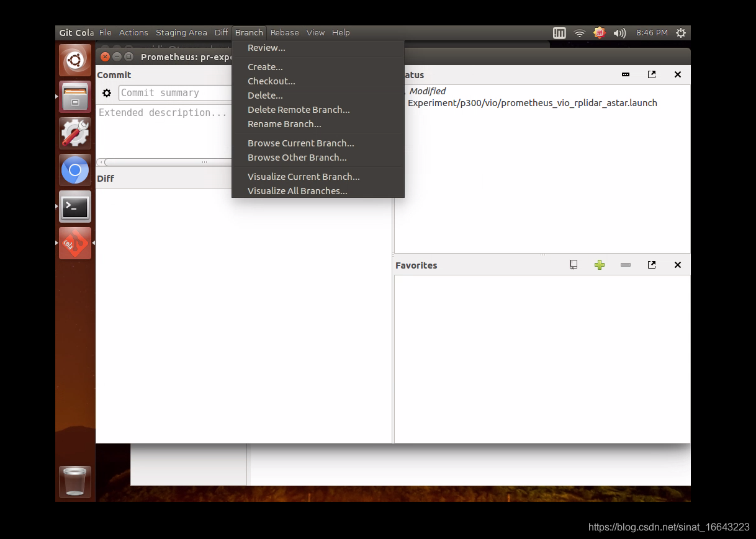The height and width of the screenshot is (539, 756).
Task: Close the Favorites panel
Action: 678,265
